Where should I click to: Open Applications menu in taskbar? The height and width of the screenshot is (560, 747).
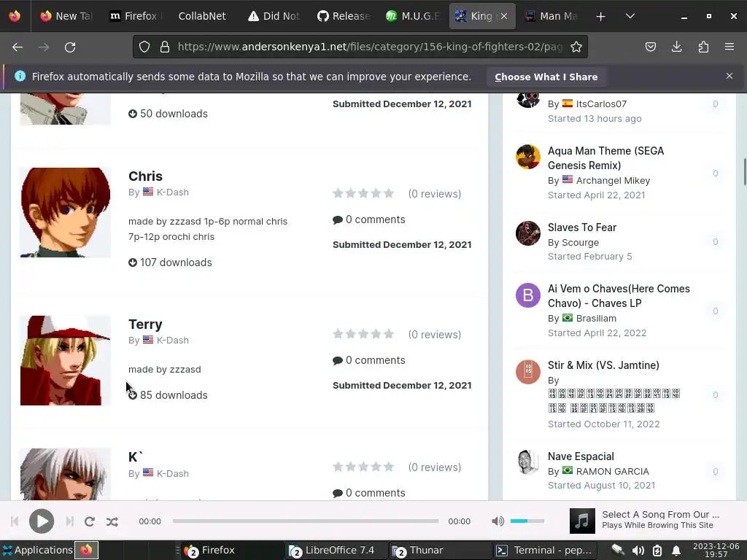(38, 550)
